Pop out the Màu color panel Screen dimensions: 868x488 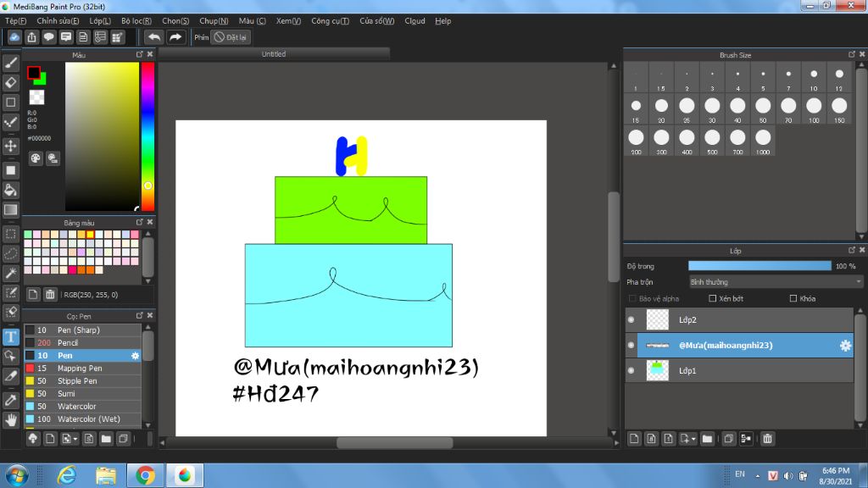coord(140,54)
